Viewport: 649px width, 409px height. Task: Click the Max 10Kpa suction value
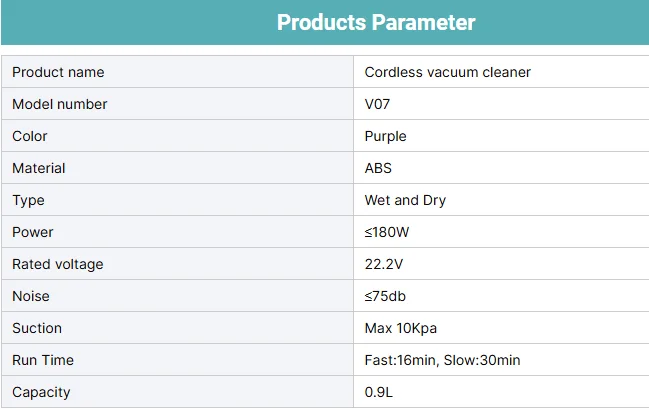click(x=400, y=328)
